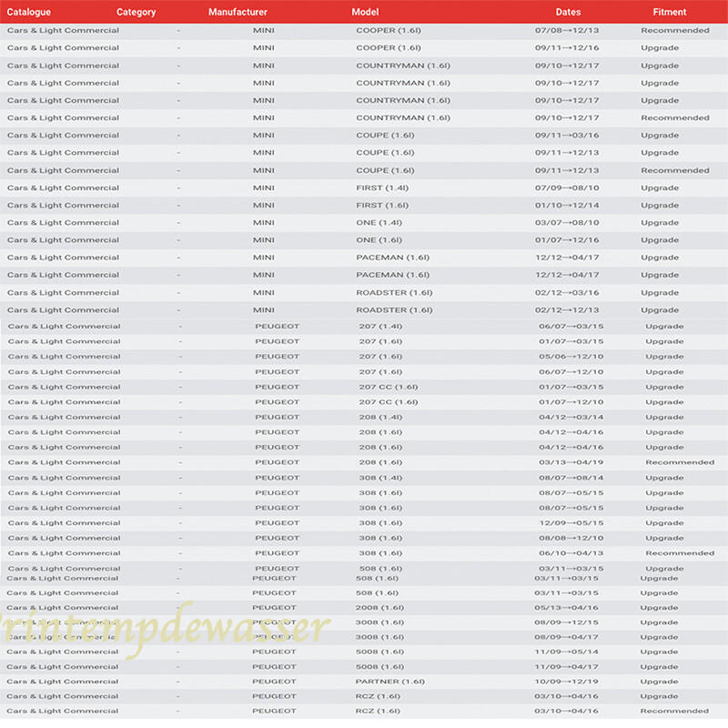Select date range 02/12→03/16
Viewport: 728px width, 728px height.
pos(567,293)
